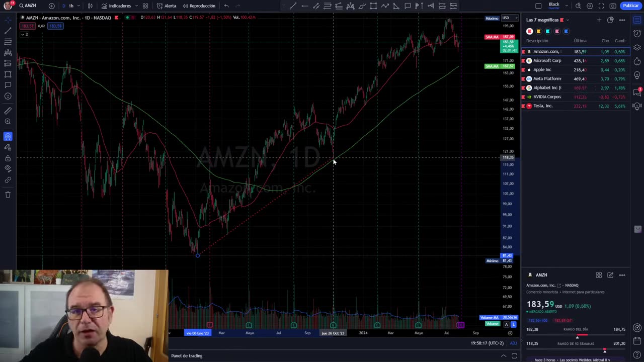The image size is (644, 362).
Task: Select rectangle tool in favorites bar
Action: pos(373,6)
